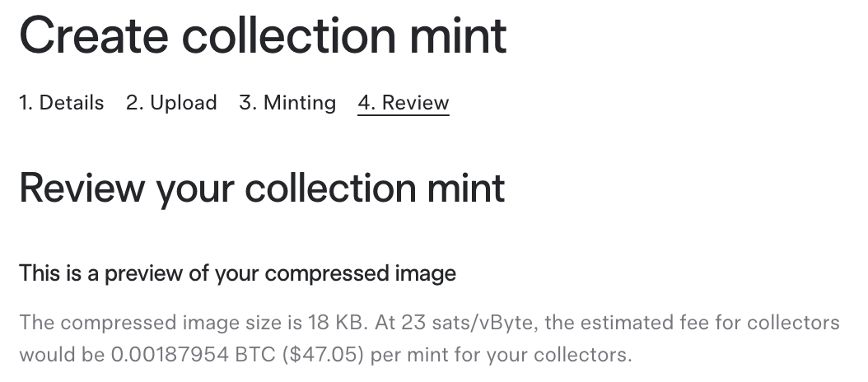
Task: Click the underline beneath 4. Review
Action: tap(404, 114)
